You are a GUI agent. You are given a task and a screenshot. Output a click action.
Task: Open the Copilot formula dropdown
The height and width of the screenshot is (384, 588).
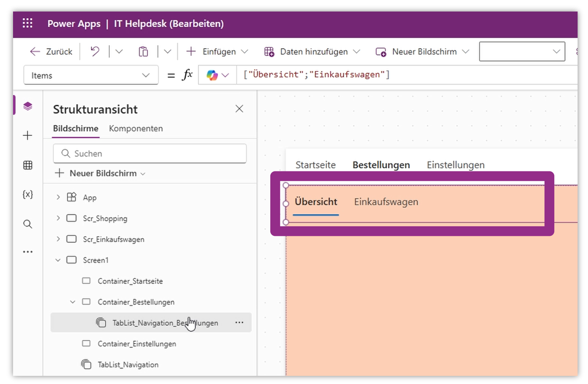217,76
